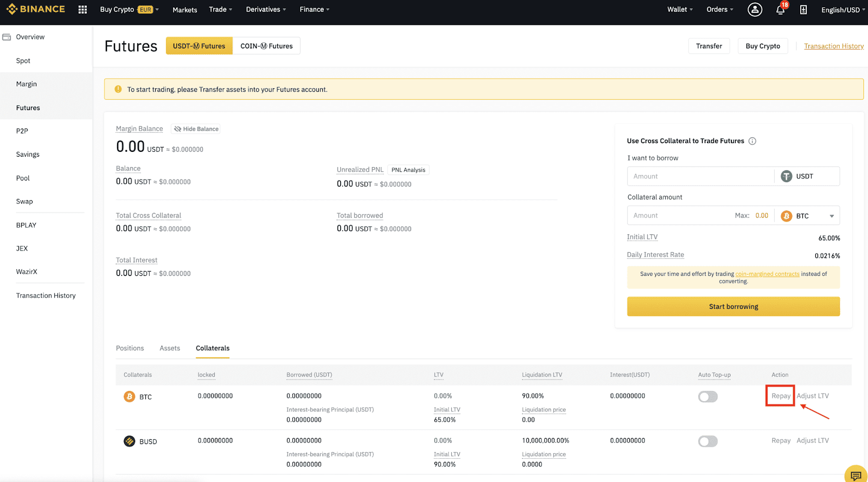Click the BTC coin icon in collateral selector
This screenshot has height=482, width=868.
[786, 216]
